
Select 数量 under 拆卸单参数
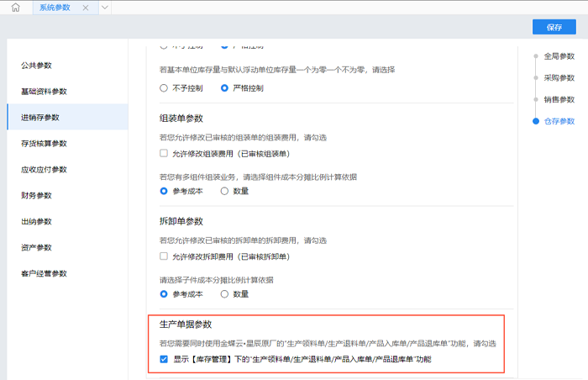[x=225, y=294]
